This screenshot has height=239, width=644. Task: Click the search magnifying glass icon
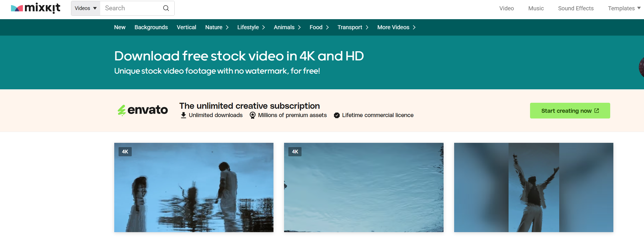click(x=166, y=8)
